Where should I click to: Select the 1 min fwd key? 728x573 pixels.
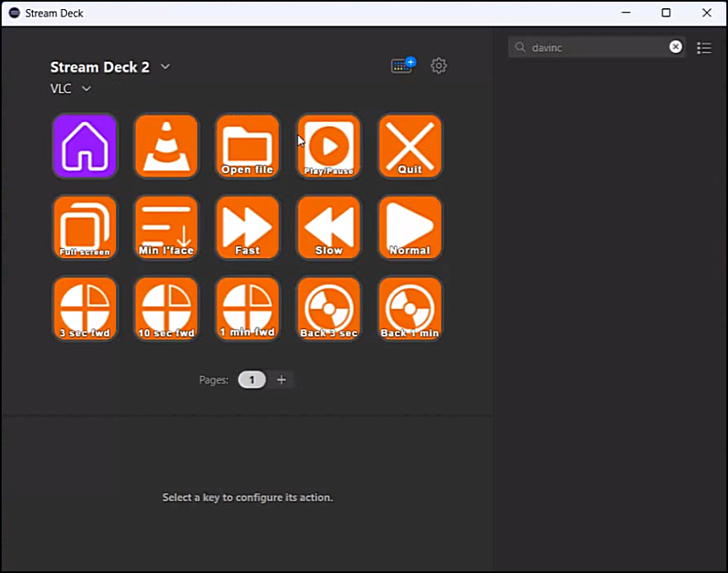point(247,309)
